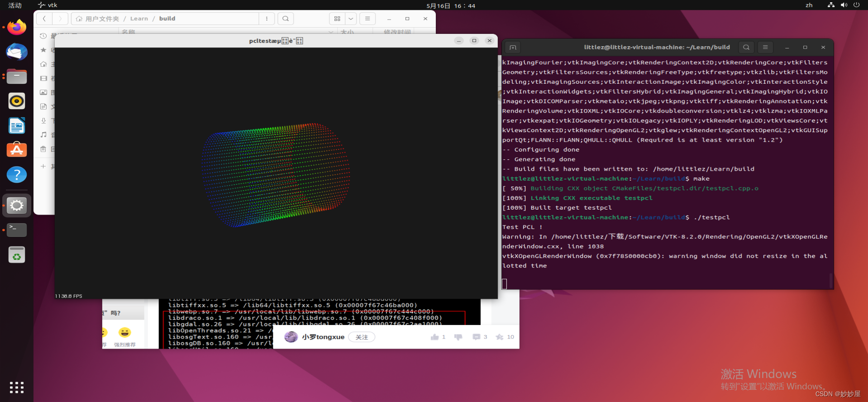868x402 pixels.
Task: Launch Rhythmbox music player from the dock
Action: (17, 101)
